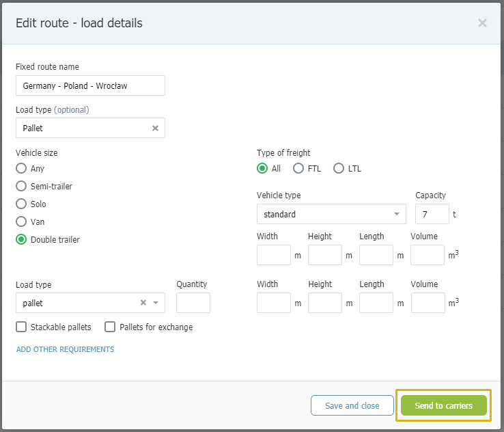Click Save and close button
This screenshot has width=504, height=432.
(352, 405)
